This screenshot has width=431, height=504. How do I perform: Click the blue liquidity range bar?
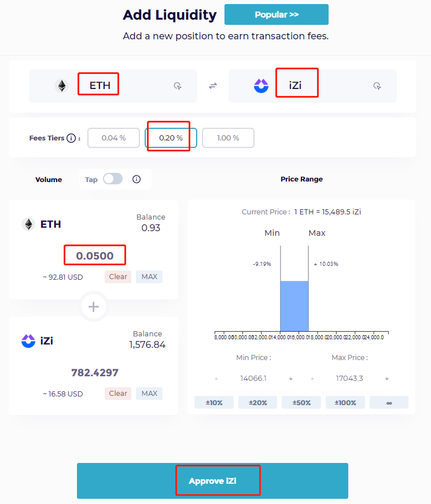294,306
